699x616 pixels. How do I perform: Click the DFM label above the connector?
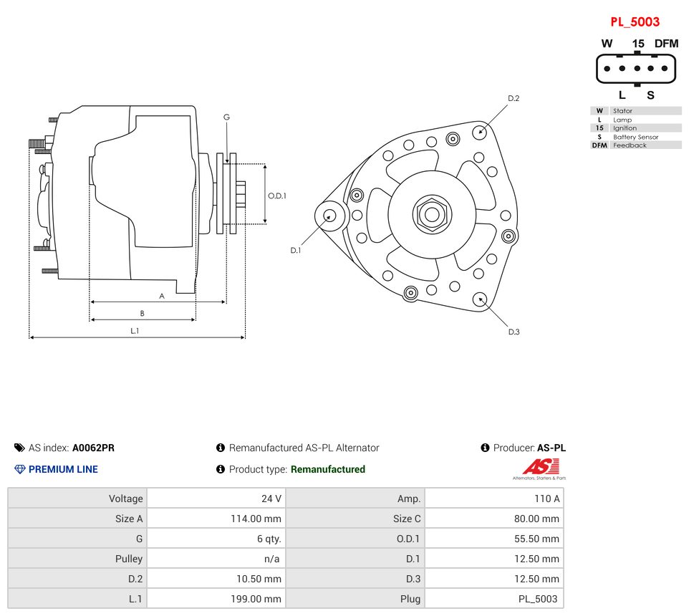pyautogui.click(x=667, y=44)
